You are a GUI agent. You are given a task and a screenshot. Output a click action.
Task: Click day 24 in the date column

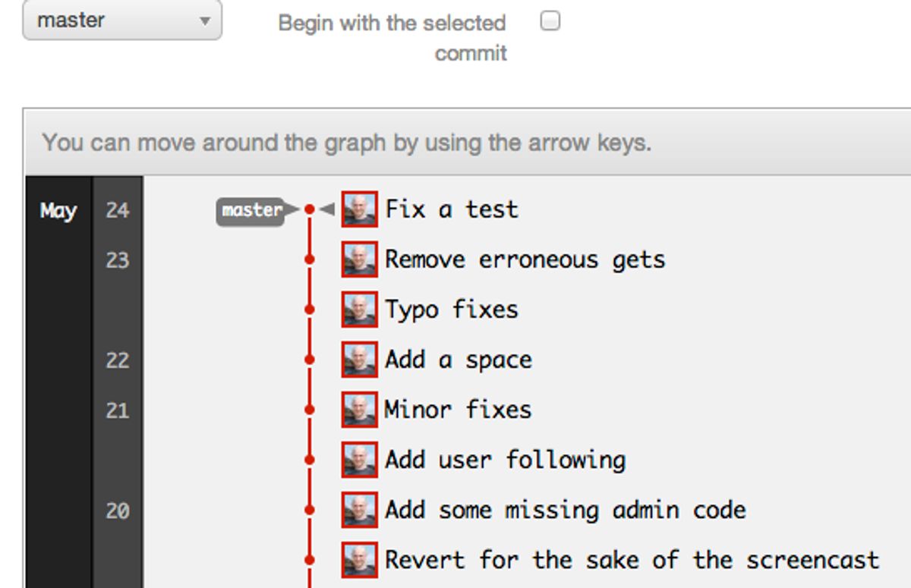coord(117,211)
